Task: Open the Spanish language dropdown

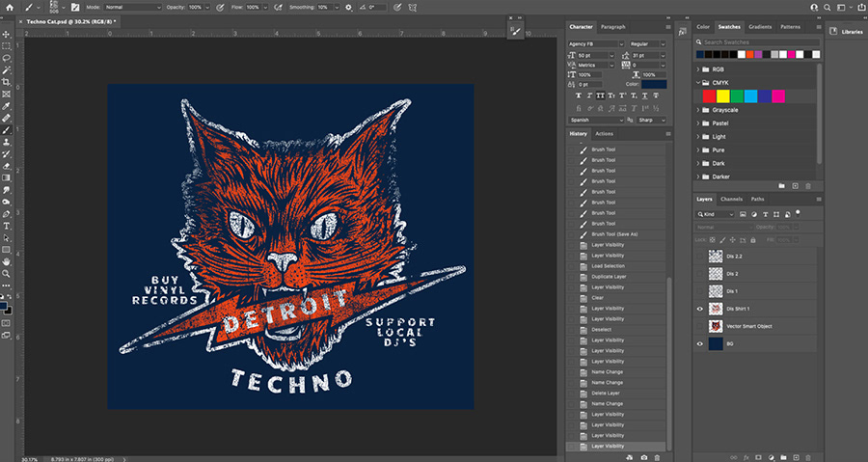Action: [x=596, y=120]
